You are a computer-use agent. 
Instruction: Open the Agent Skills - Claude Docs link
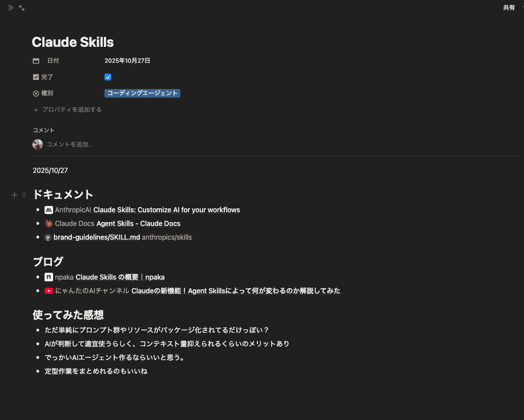[138, 223]
